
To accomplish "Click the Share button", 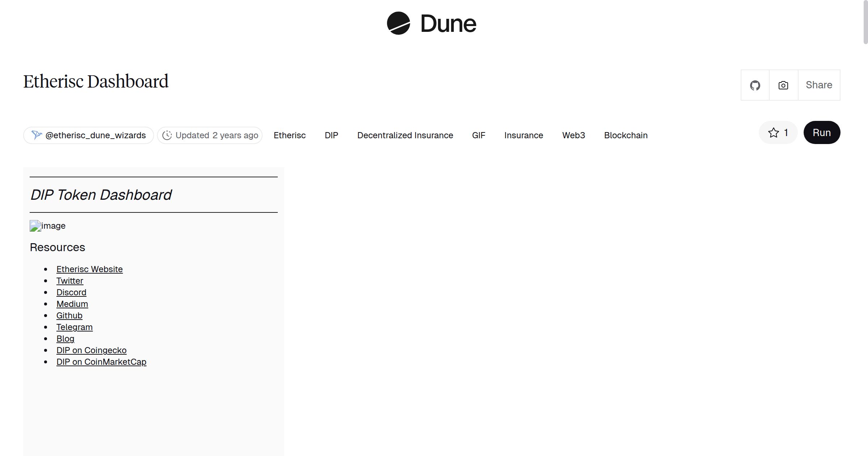I will tap(818, 85).
